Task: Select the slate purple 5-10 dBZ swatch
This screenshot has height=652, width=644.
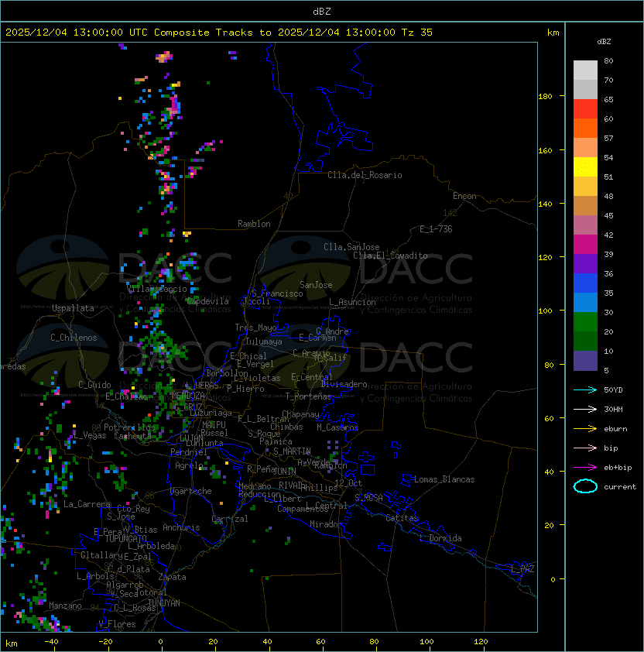Action: point(585,361)
